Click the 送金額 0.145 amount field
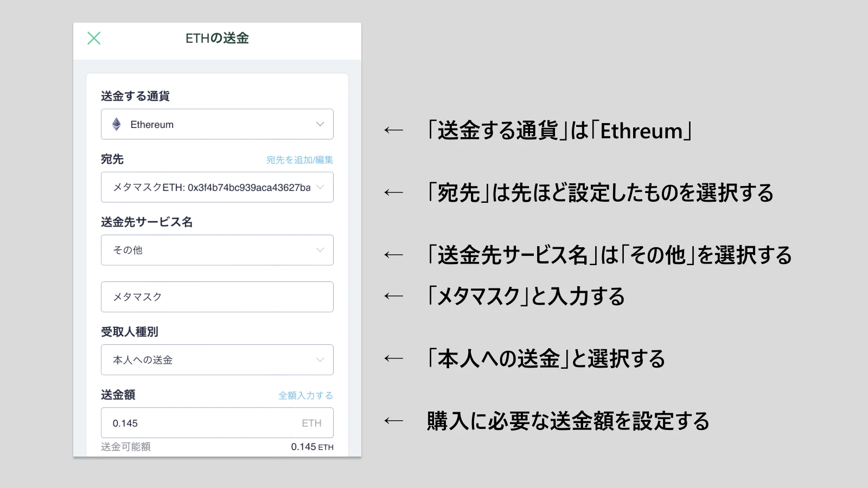The height and width of the screenshot is (488, 868). pos(217,422)
